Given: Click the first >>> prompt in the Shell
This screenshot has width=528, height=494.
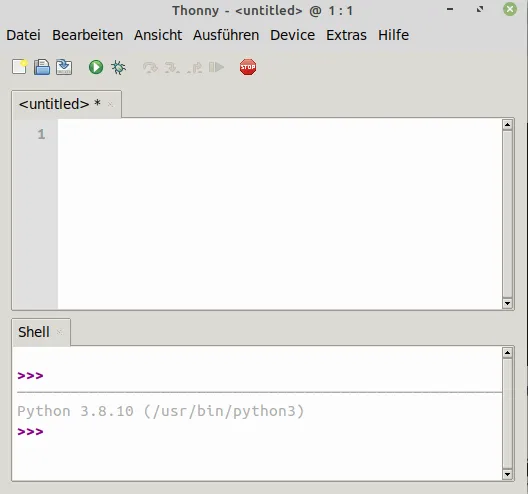Looking at the screenshot, I should tap(30, 375).
